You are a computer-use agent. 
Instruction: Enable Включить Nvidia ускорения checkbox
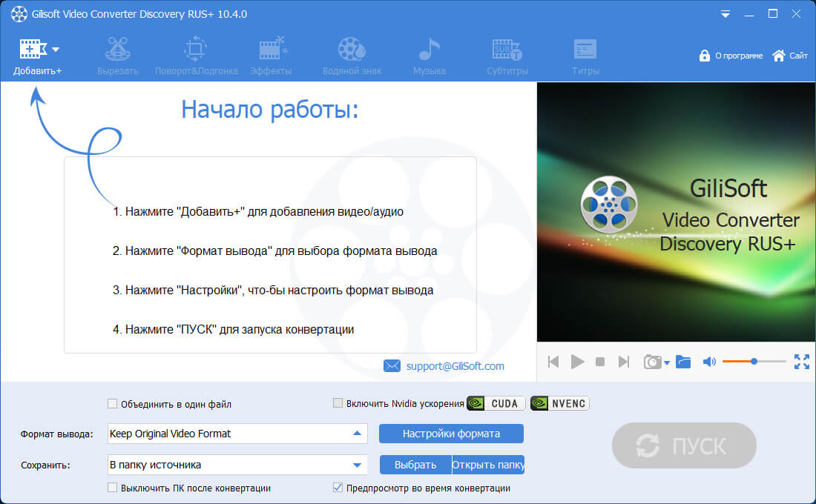pos(338,403)
